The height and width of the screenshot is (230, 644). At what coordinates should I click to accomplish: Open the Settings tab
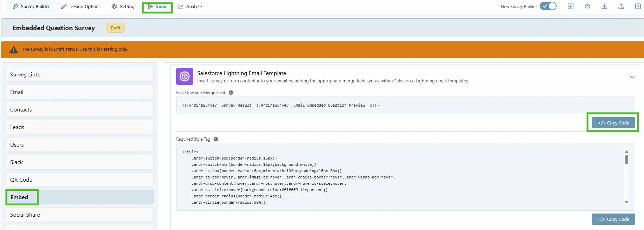click(x=124, y=7)
